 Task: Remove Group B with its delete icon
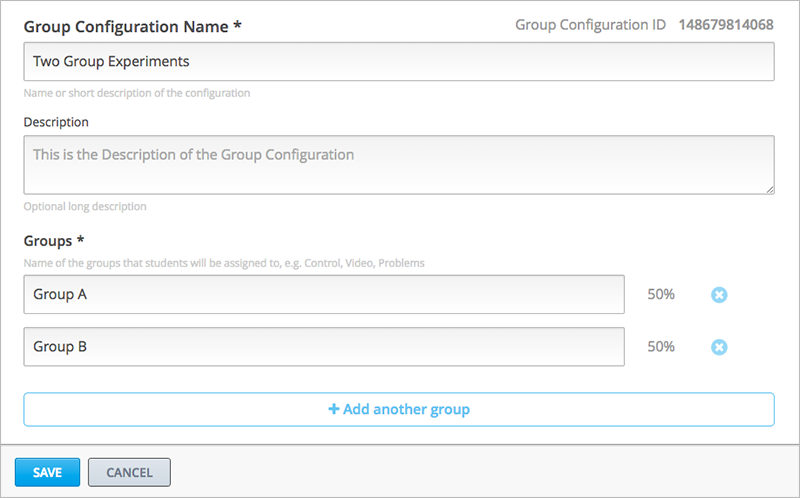click(x=719, y=347)
